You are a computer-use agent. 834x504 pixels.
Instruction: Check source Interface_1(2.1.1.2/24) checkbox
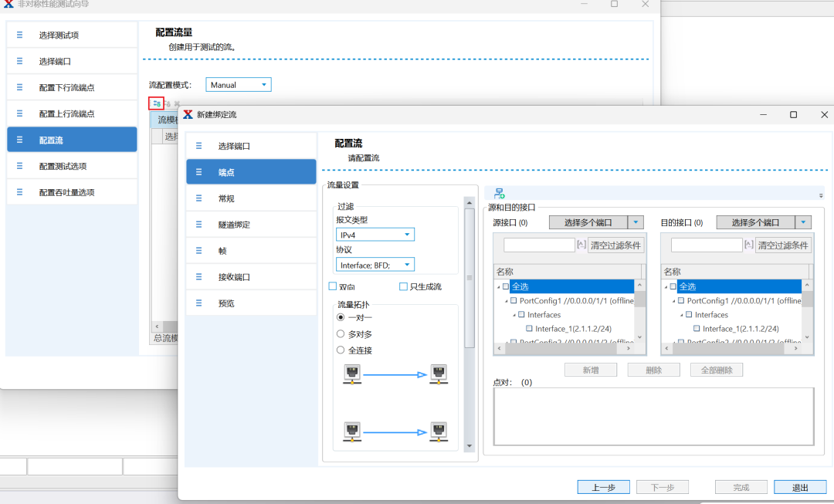[530, 329]
